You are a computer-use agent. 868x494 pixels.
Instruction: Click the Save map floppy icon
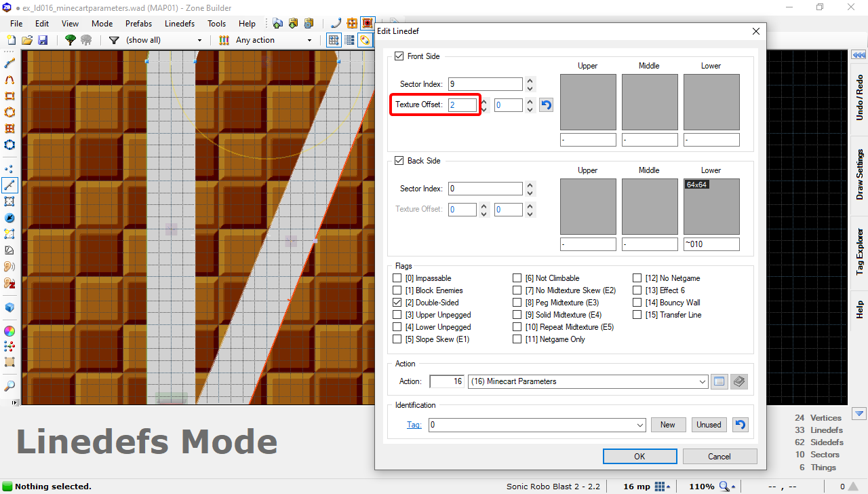click(43, 40)
